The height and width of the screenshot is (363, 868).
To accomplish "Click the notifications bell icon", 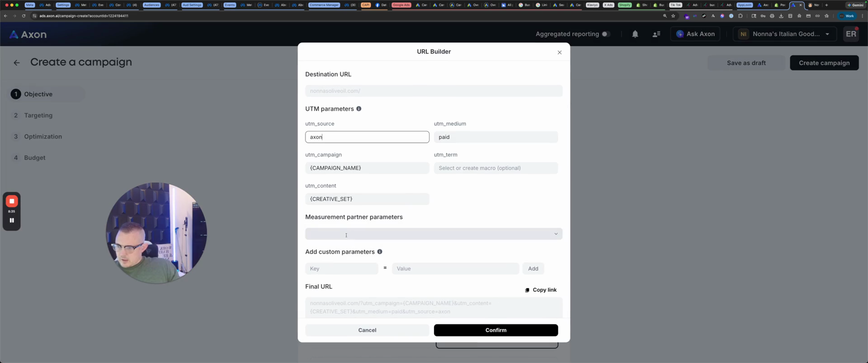I will tap(635, 34).
